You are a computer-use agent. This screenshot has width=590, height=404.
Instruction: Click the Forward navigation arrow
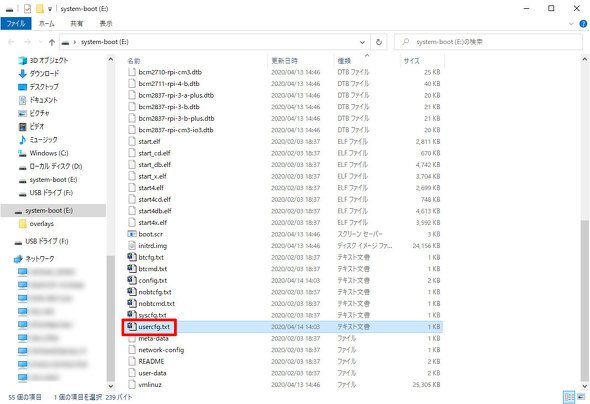(27, 42)
